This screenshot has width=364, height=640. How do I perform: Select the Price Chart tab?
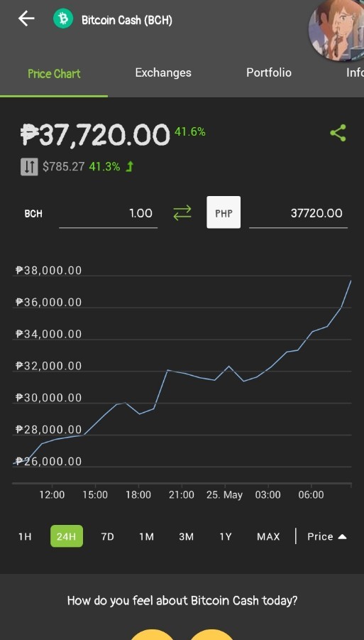click(54, 74)
